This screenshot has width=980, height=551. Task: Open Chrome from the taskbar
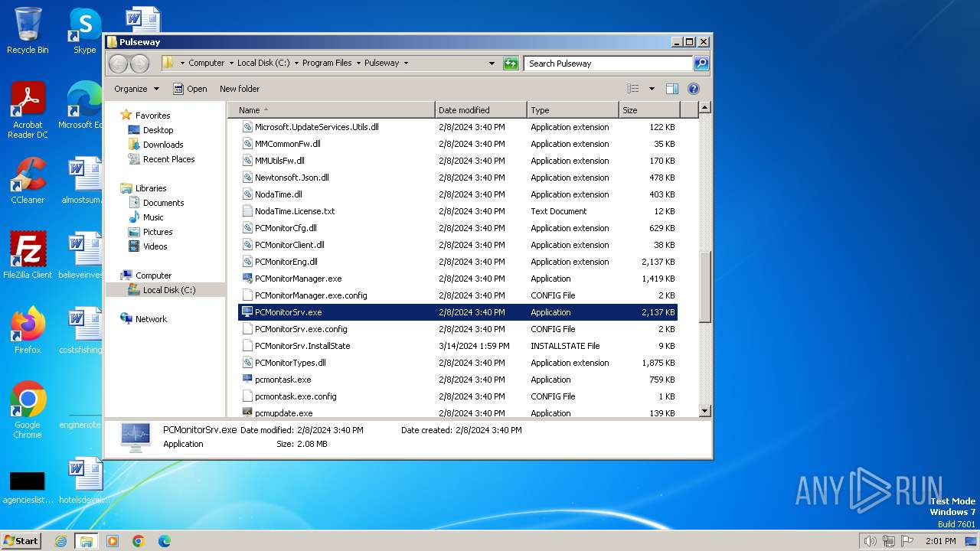139,541
